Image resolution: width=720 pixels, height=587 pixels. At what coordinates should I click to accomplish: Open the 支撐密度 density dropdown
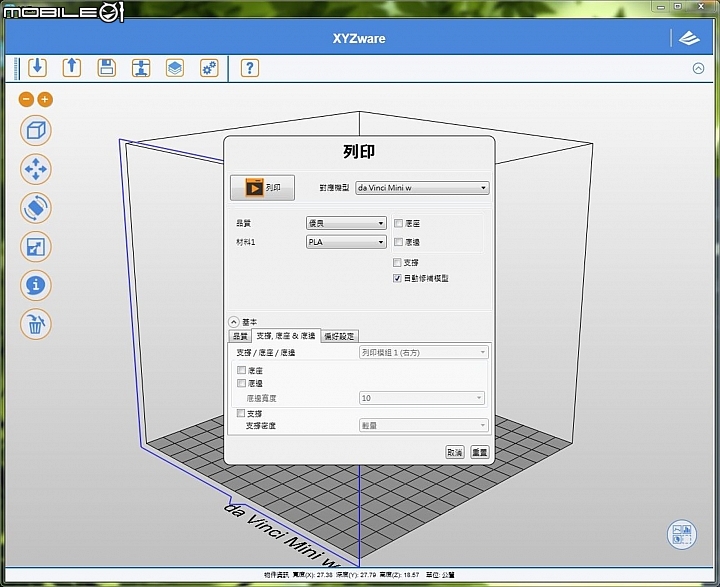(423, 425)
